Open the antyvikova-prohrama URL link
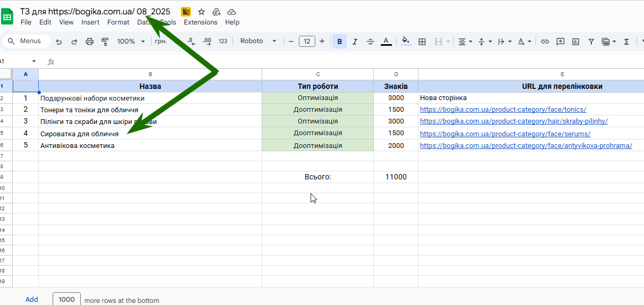This screenshot has width=644, height=305. pyautogui.click(x=526, y=146)
